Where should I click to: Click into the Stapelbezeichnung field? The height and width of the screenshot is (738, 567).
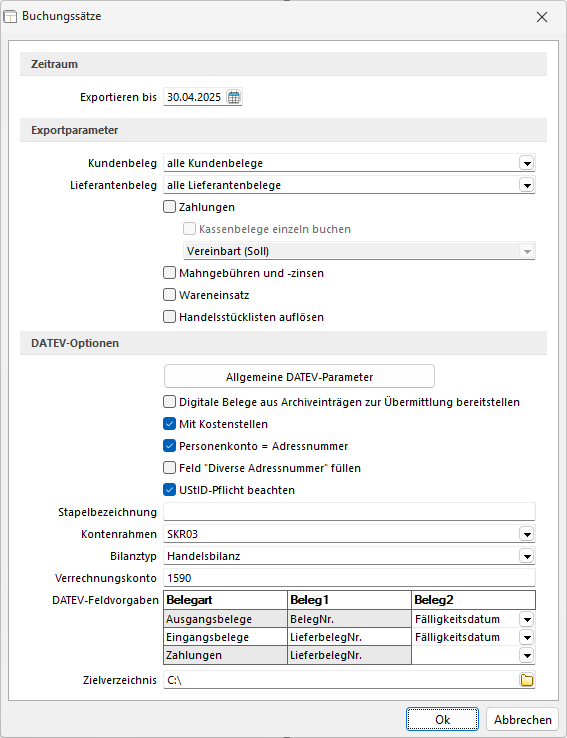click(x=349, y=512)
